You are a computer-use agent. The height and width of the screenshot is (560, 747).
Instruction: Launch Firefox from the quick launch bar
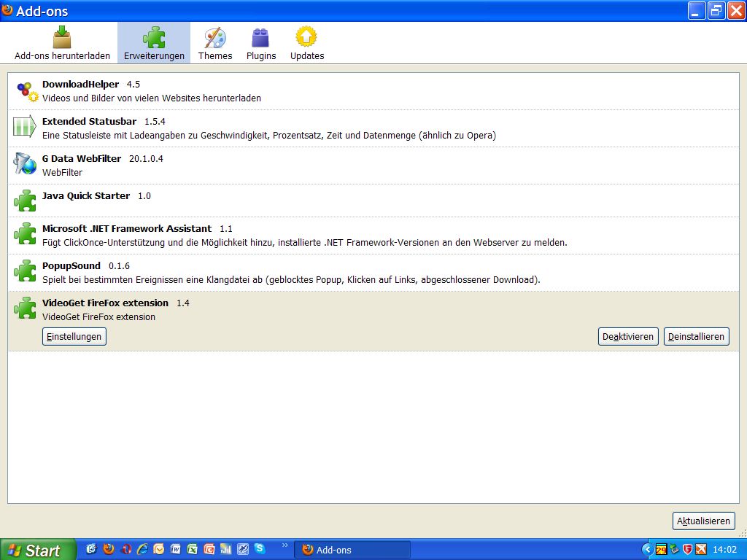coord(109,549)
